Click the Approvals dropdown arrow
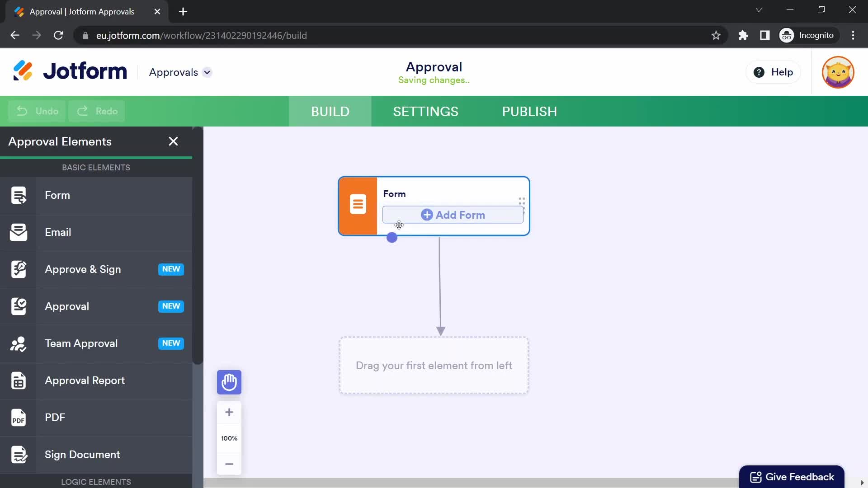The height and width of the screenshot is (488, 868). pyautogui.click(x=207, y=72)
